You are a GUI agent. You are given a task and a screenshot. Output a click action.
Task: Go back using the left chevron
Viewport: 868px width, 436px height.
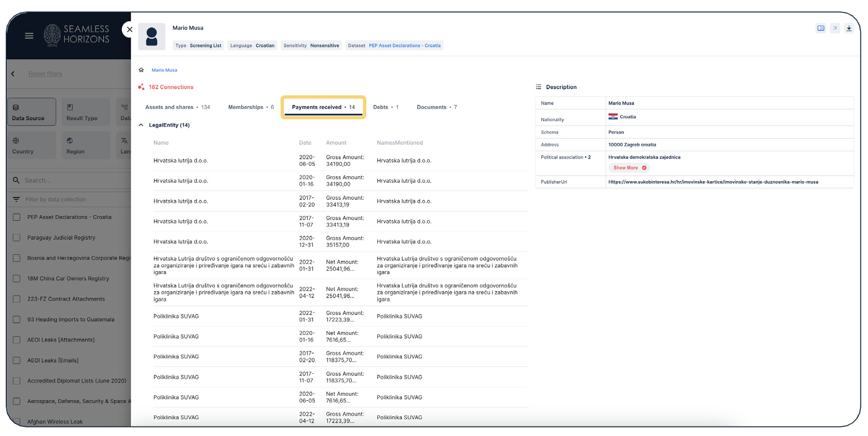pos(13,74)
